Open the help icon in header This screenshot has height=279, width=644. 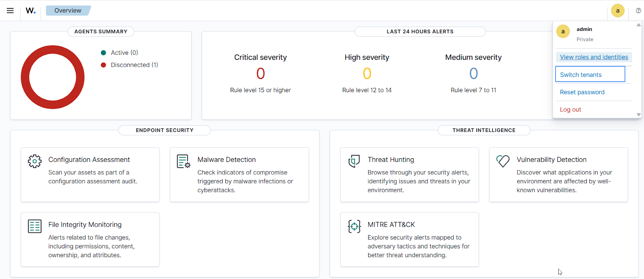click(638, 10)
